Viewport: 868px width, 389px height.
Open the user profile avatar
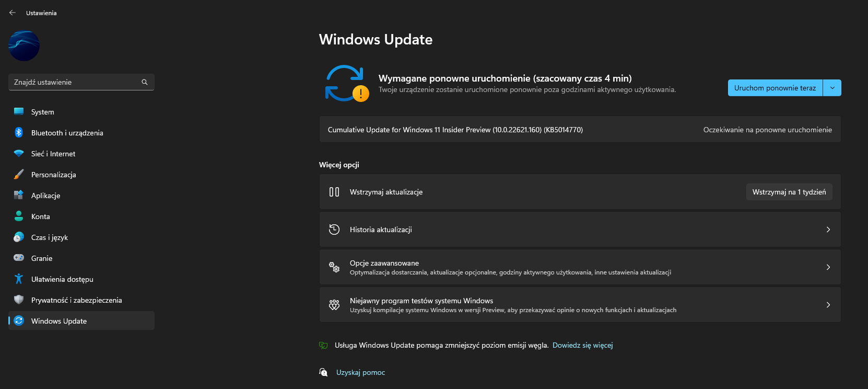(x=24, y=46)
